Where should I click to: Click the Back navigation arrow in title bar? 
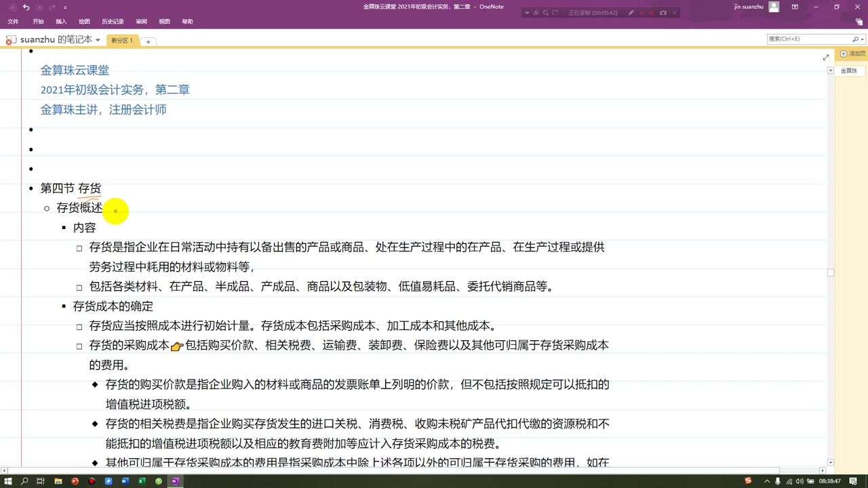coord(13,7)
